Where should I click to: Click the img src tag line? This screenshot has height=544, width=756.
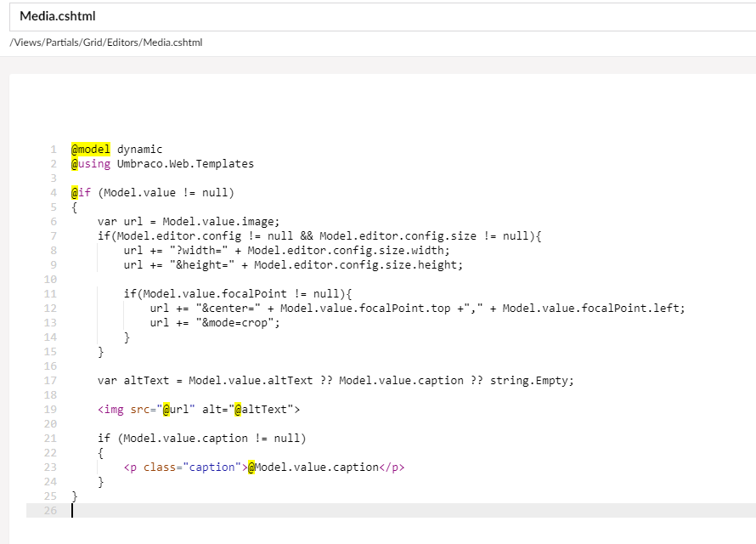199,410
